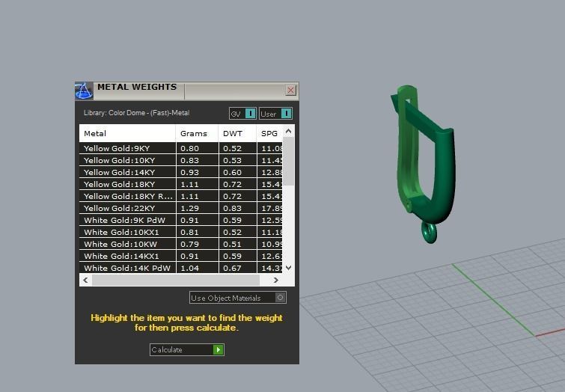This screenshot has height=392, width=565.
Task: Click the Grams column header
Action: [x=197, y=133]
